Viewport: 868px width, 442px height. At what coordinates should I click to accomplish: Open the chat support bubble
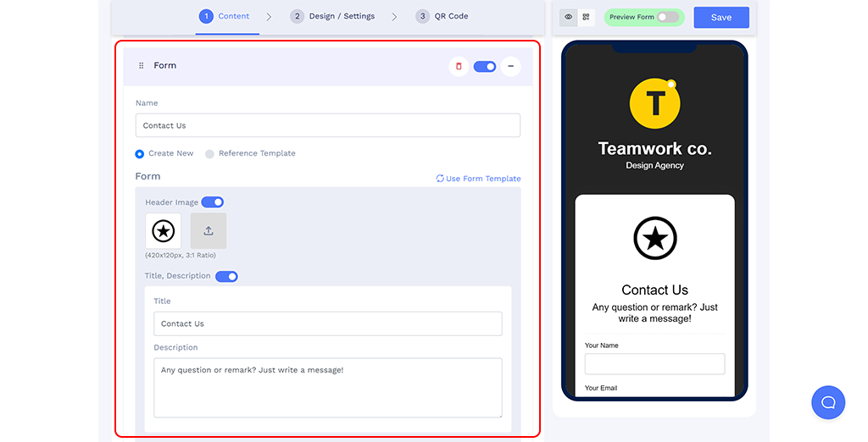[828, 402]
